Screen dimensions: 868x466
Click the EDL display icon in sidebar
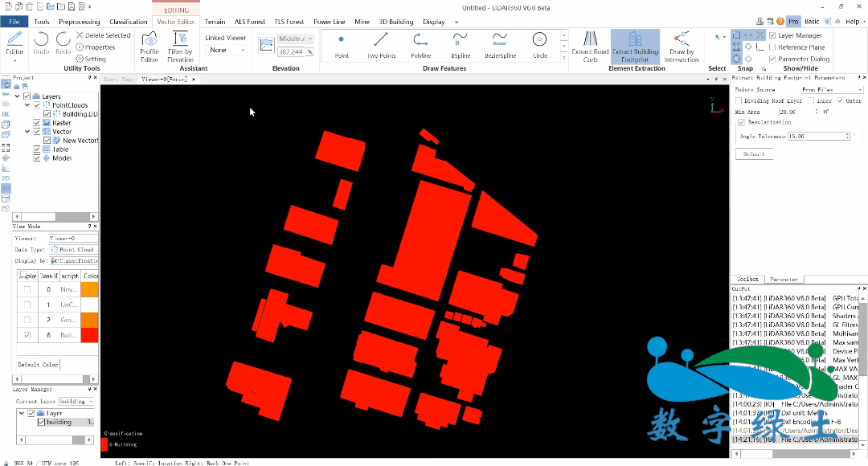pos(6,113)
